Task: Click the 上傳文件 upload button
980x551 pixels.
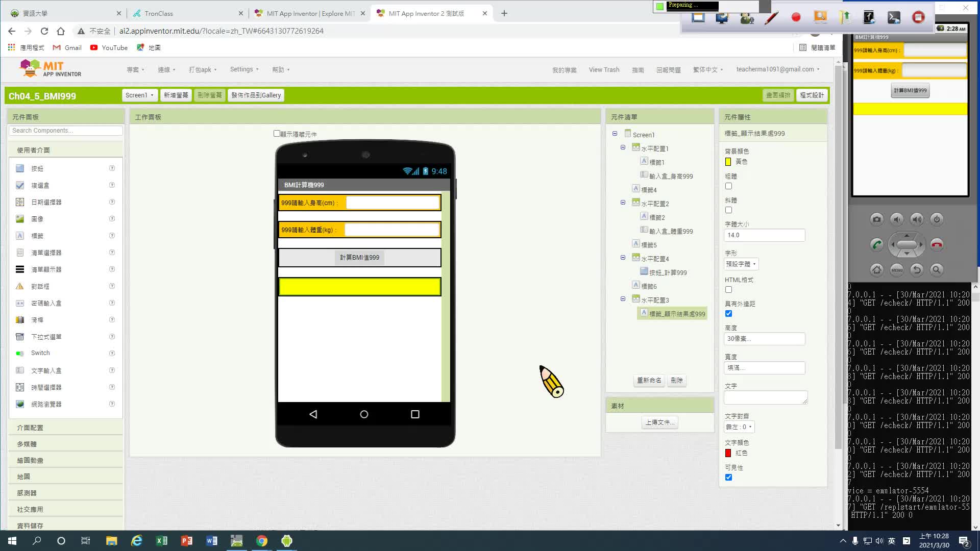Action: pos(659,422)
